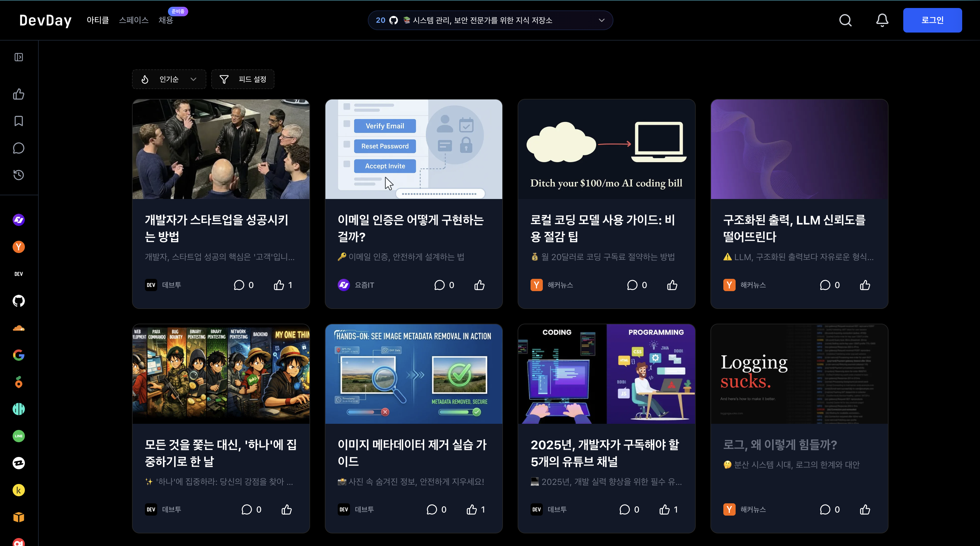Open article title 이미지 메타데이터 제거 실습 가이드
The image size is (980, 546).
pos(412,453)
